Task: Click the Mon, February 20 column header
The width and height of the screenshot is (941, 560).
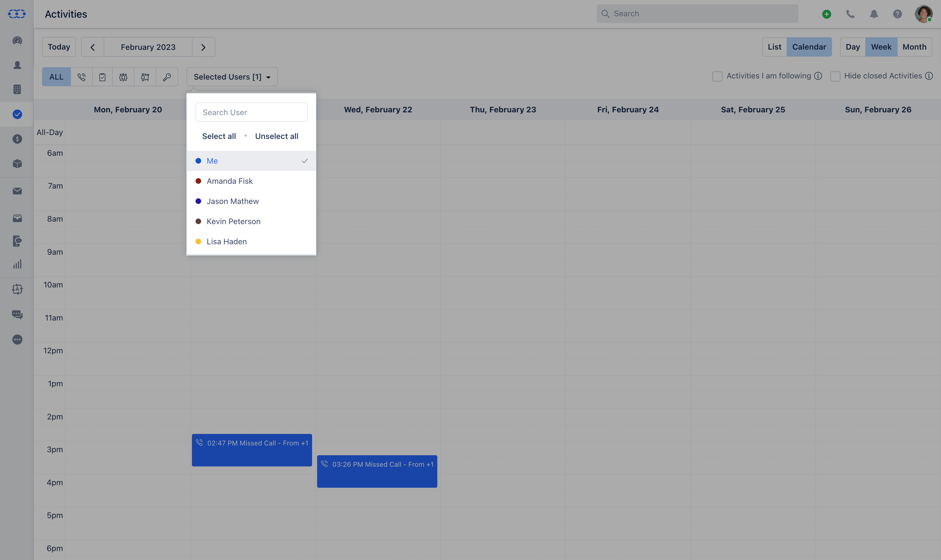Action: pos(128,110)
